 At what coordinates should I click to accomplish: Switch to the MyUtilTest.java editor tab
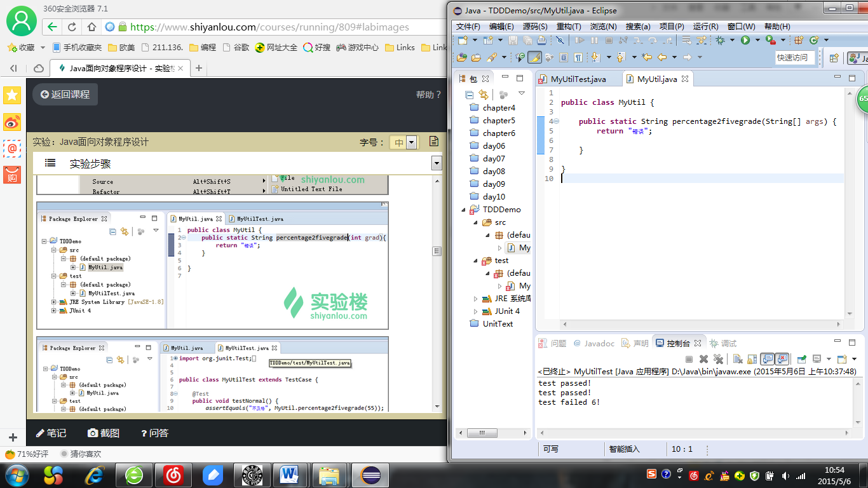(578, 79)
